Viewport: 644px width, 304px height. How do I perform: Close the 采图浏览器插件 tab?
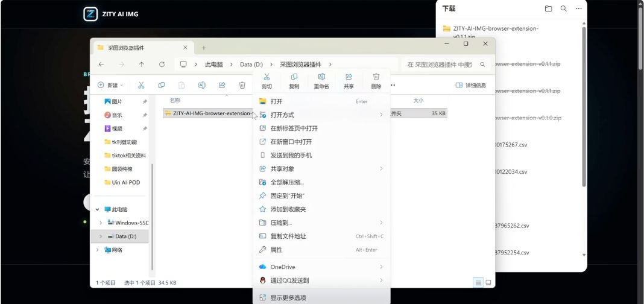click(x=185, y=48)
